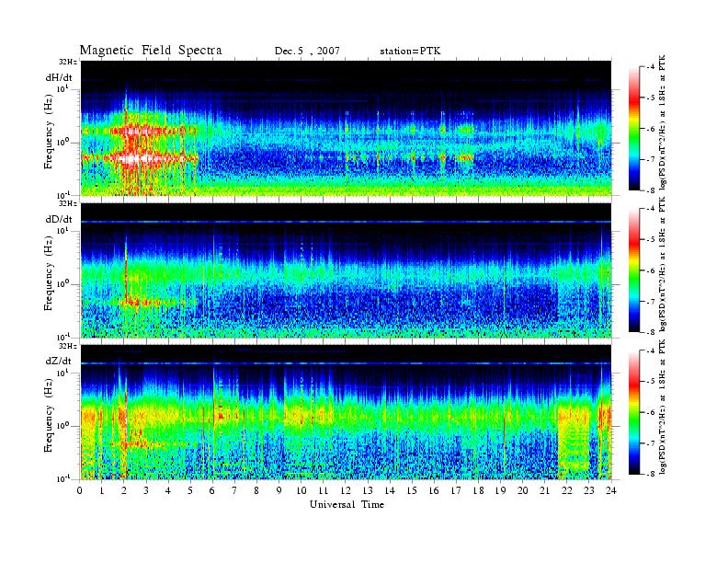Click hour 18 on the time axis
This screenshot has width=728, height=563.
point(479,490)
